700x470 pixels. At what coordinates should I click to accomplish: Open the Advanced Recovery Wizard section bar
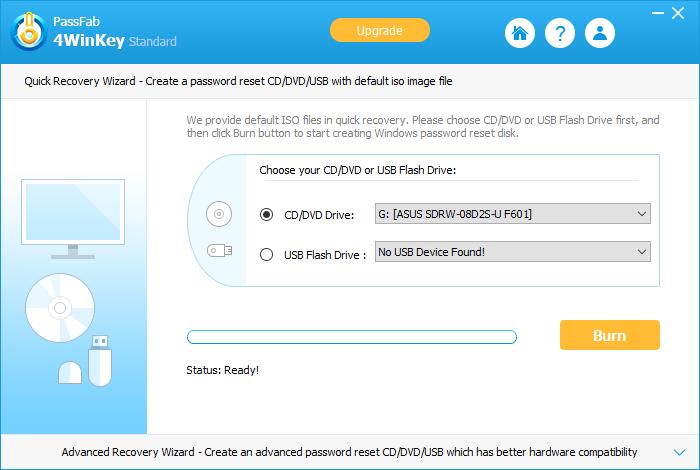tap(350, 452)
